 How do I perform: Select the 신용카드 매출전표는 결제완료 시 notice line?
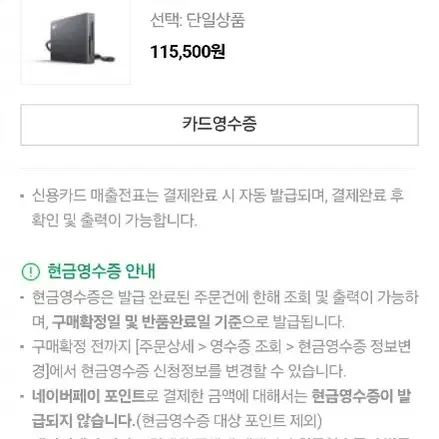coord(218,195)
